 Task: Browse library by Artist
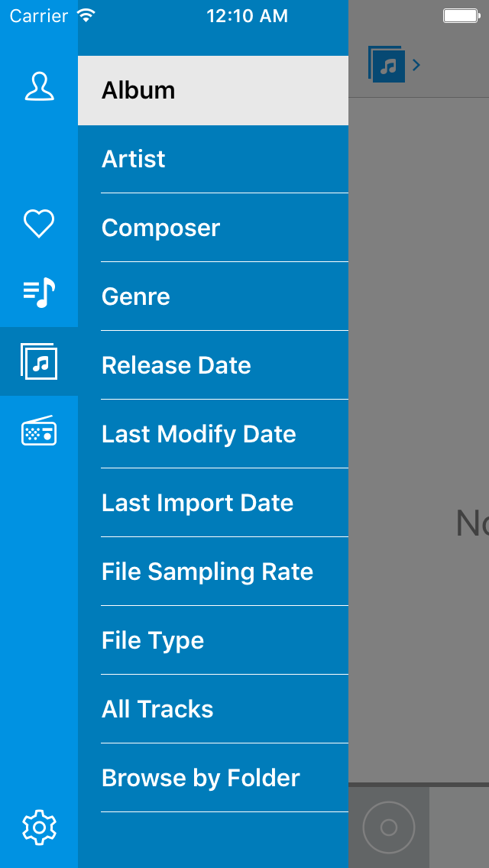click(212, 159)
